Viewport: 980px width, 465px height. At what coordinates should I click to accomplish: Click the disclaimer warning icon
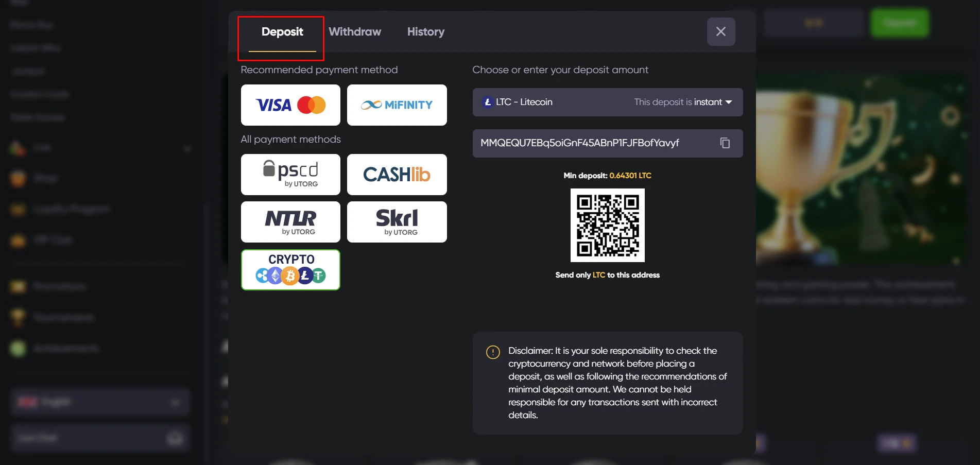tap(493, 352)
